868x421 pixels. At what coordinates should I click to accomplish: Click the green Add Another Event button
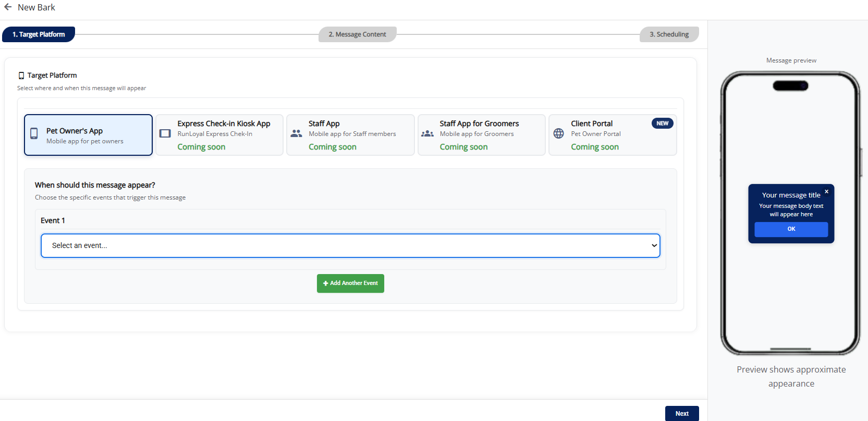pyautogui.click(x=350, y=283)
